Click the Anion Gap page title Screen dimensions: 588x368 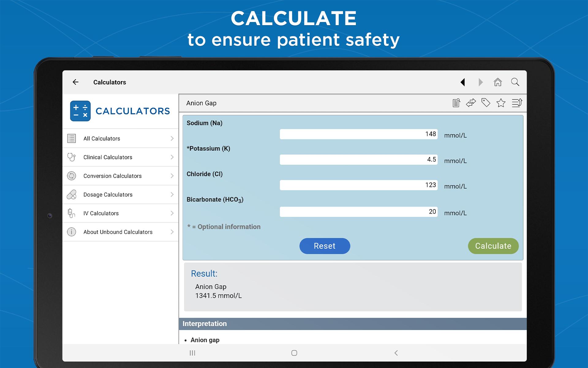(x=201, y=103)
